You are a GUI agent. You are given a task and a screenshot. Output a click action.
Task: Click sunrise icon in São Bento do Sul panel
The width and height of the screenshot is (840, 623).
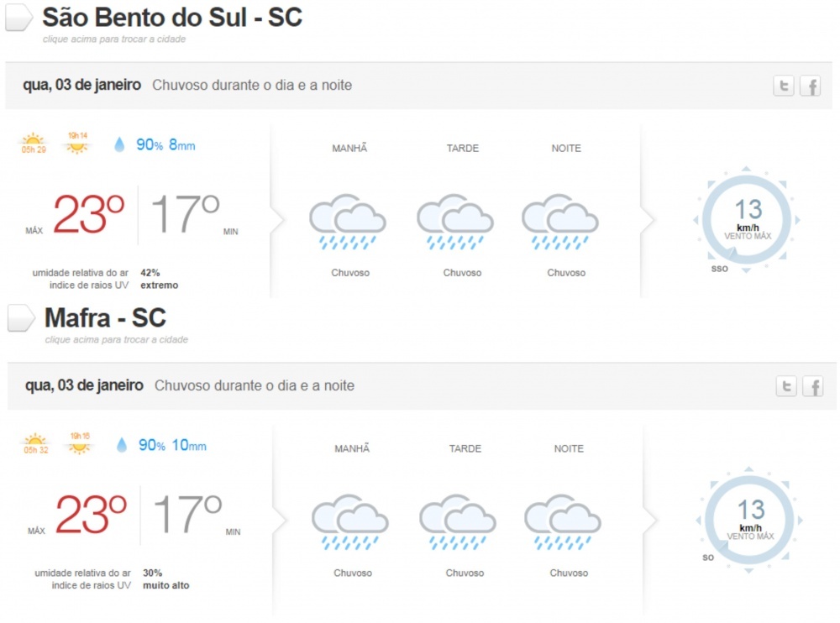[33, 143]
